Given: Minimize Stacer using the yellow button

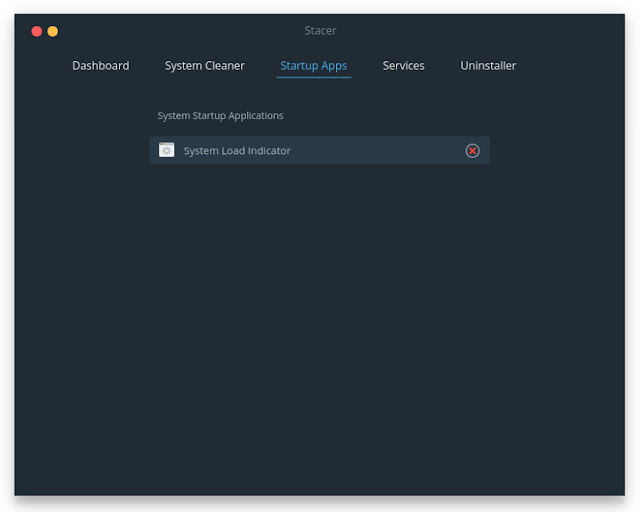Looking at the screenshot, I should click(53, 31).
